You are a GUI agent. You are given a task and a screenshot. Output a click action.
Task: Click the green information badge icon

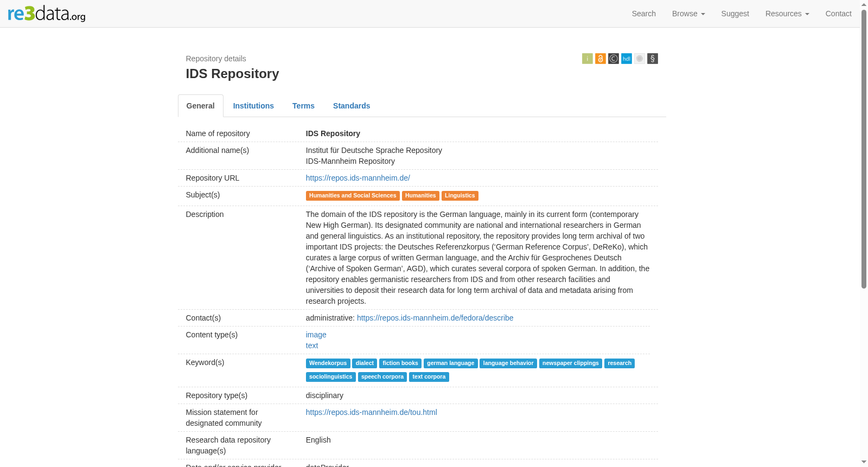point(588,59)
